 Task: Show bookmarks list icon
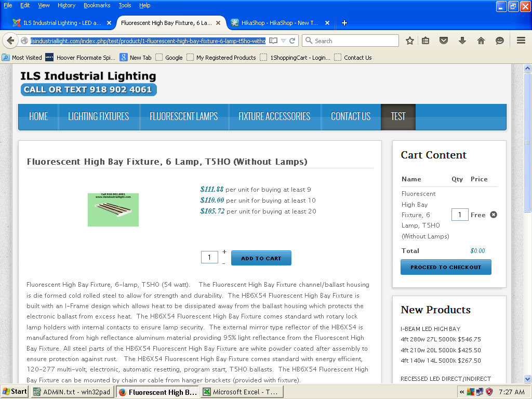[425, 41]
